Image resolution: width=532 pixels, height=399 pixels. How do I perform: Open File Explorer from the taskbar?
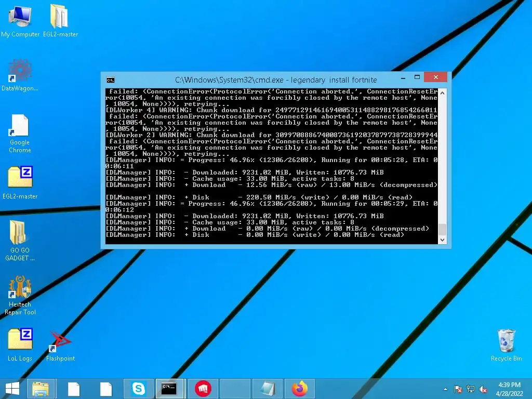pyautogui.click(x=41, y=389)
